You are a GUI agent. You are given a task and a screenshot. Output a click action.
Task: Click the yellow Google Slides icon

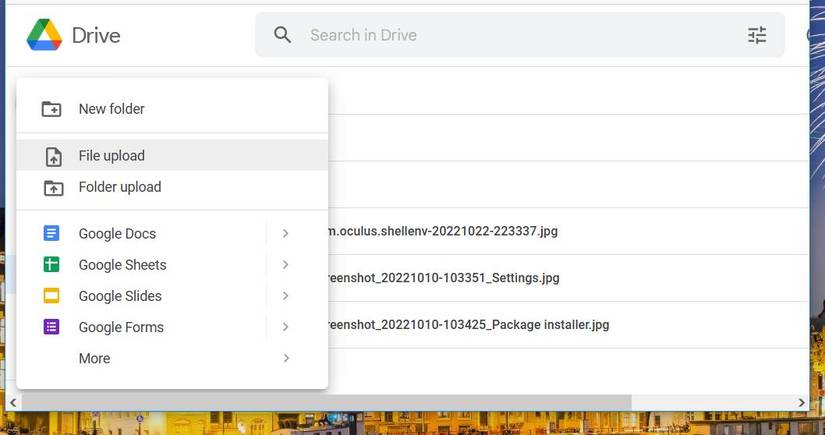tap(51, 296)
